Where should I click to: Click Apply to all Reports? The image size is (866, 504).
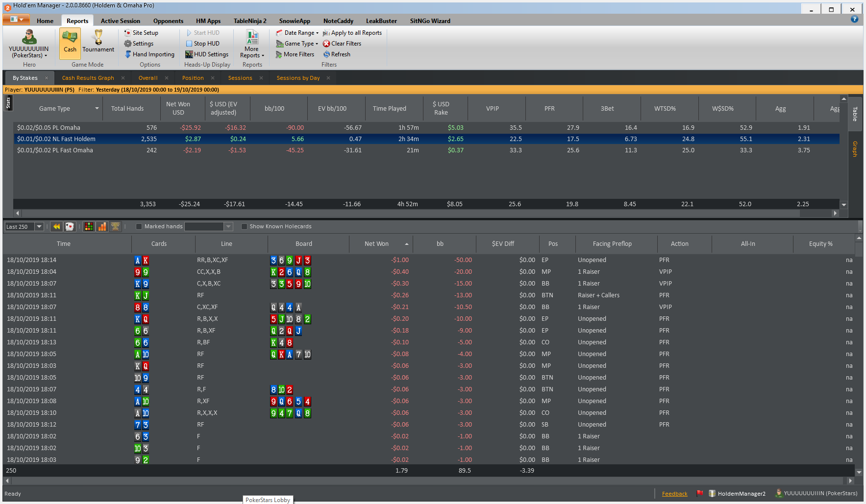click(352, 33)
